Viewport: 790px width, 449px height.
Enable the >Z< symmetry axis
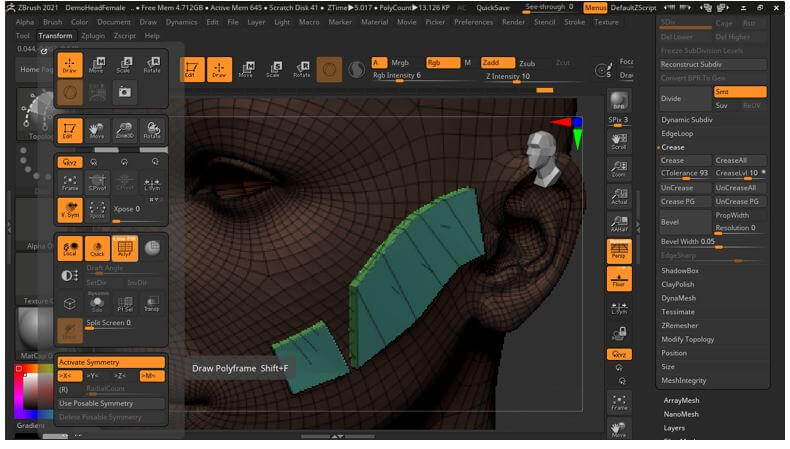tap(120, 375)
